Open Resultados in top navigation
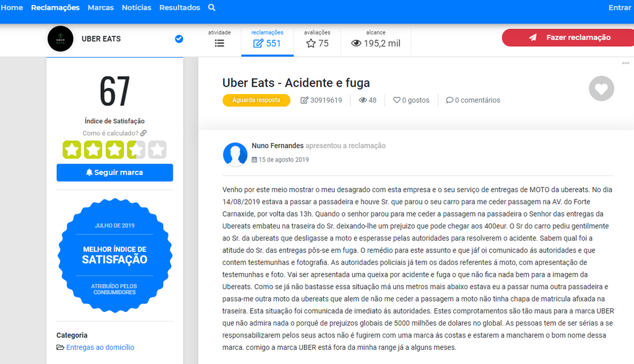The width and height of the screenshot is (634, 364). pyautogui.click(x=180, y=7)
